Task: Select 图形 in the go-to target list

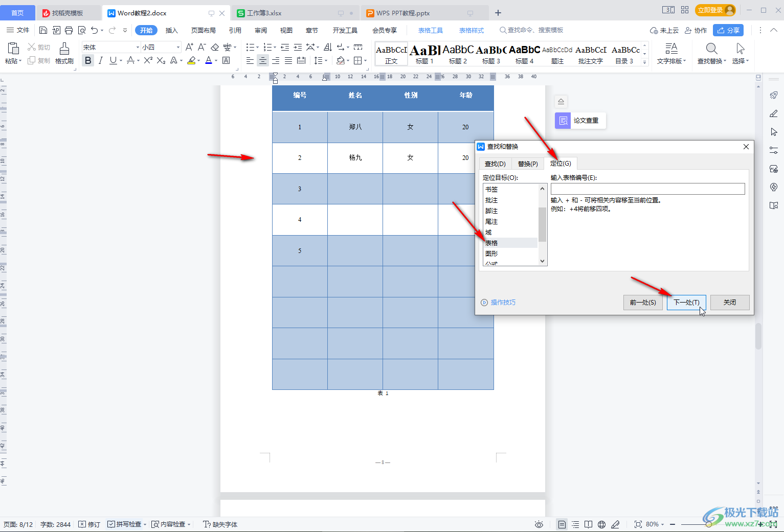Action: point(510,253)
